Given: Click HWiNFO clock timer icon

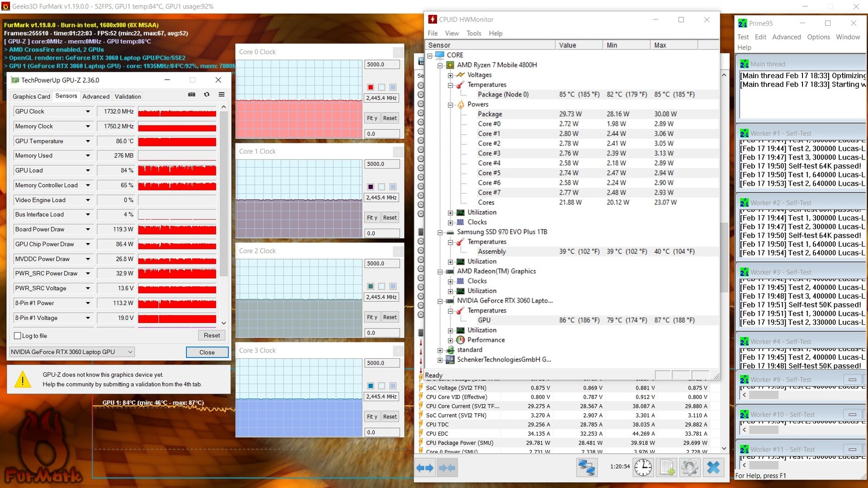Looking at the screenshot, I should (643, 468).
